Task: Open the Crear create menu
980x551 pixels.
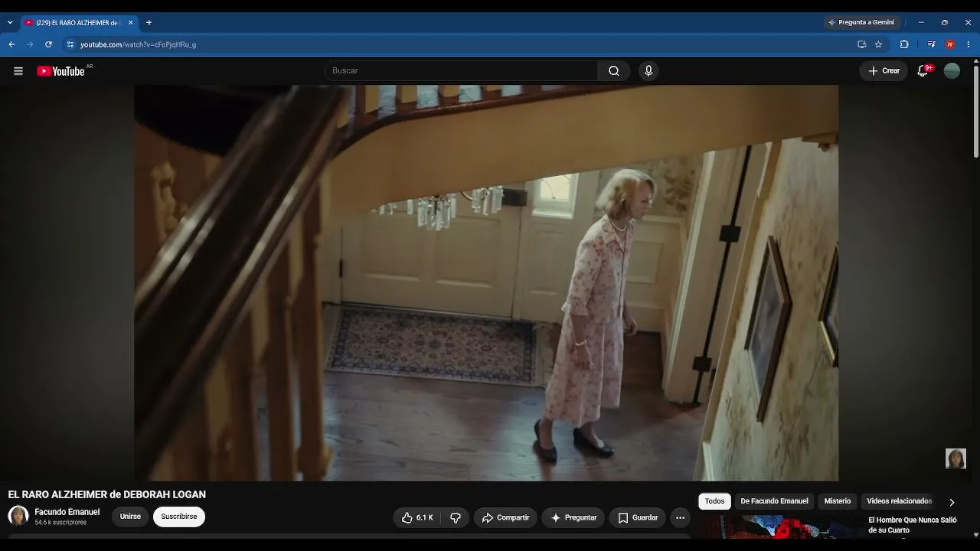Action: 884,71
